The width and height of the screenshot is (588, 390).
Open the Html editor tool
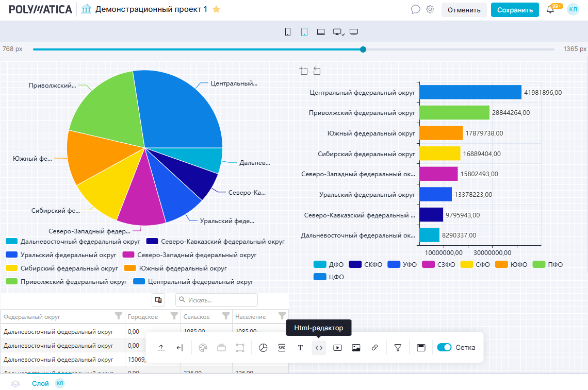click(x=319, y=348)
